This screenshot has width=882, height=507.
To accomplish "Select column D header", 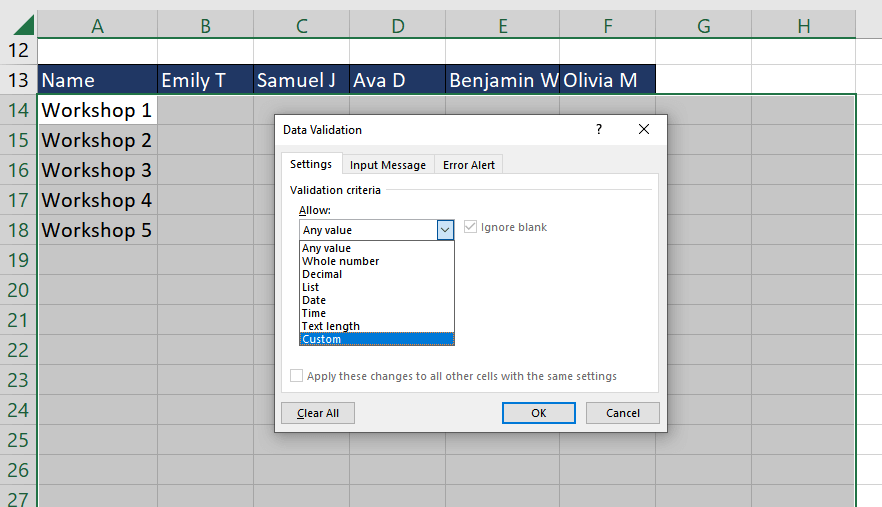I will pos(398,26).
